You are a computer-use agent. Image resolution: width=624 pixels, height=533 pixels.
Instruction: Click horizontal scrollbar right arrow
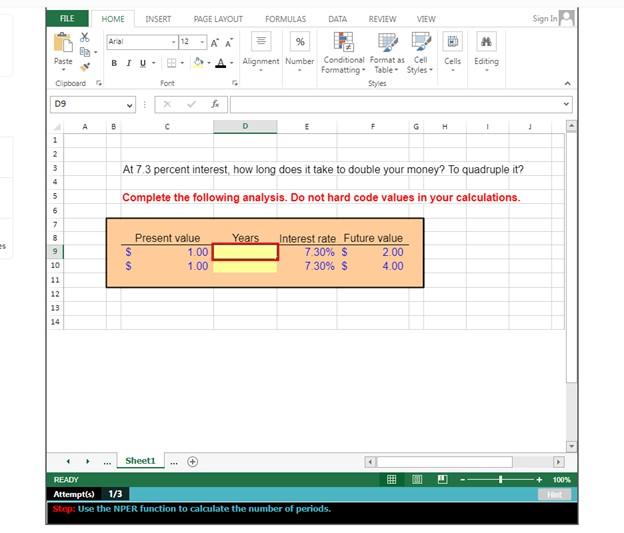[558, 462]
